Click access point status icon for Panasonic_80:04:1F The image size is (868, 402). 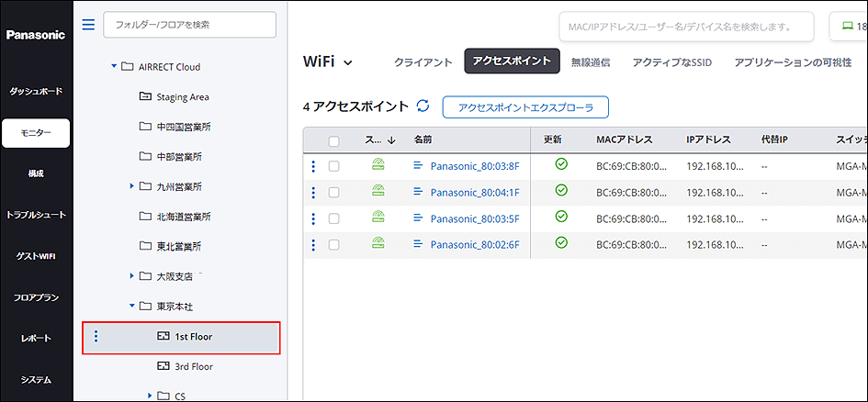[x=378, y=191]
